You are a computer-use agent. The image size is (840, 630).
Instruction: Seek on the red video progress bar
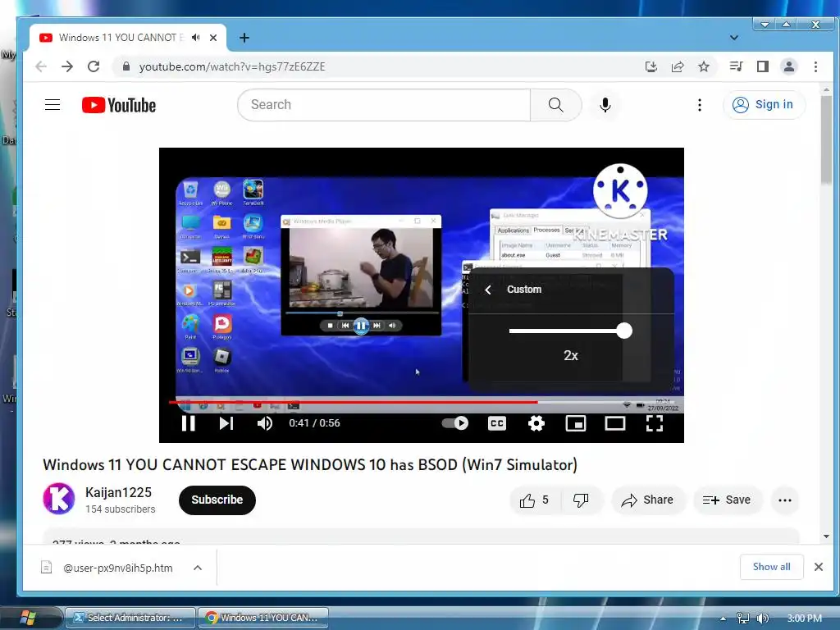tap(422, 402)
